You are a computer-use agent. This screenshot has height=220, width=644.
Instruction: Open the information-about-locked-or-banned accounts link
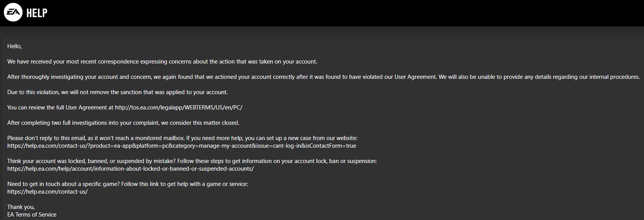pos(130,169)
